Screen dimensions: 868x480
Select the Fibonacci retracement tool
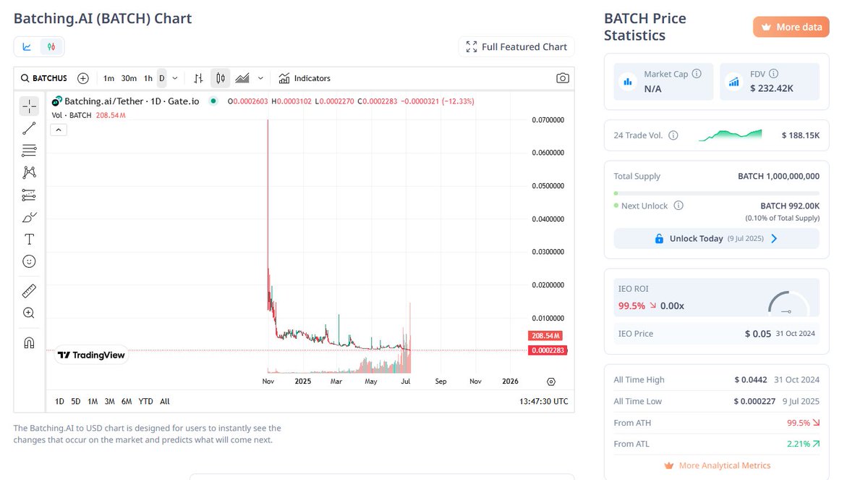coord(29,151)
